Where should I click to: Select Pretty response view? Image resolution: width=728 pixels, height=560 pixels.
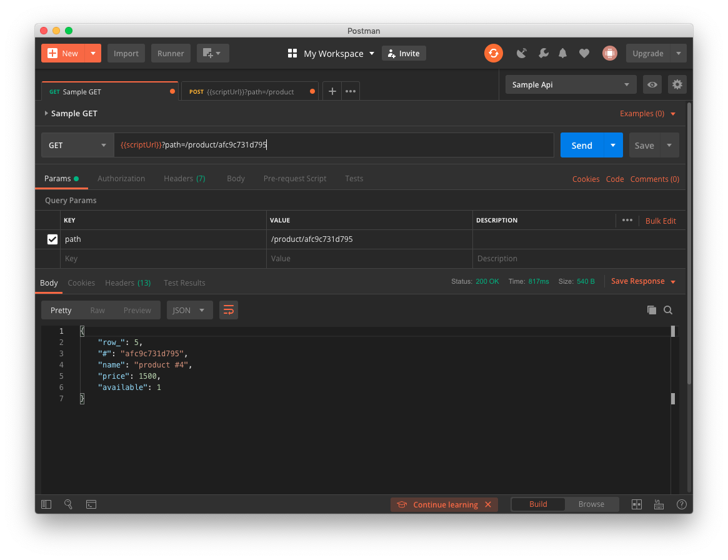(61, 310)
